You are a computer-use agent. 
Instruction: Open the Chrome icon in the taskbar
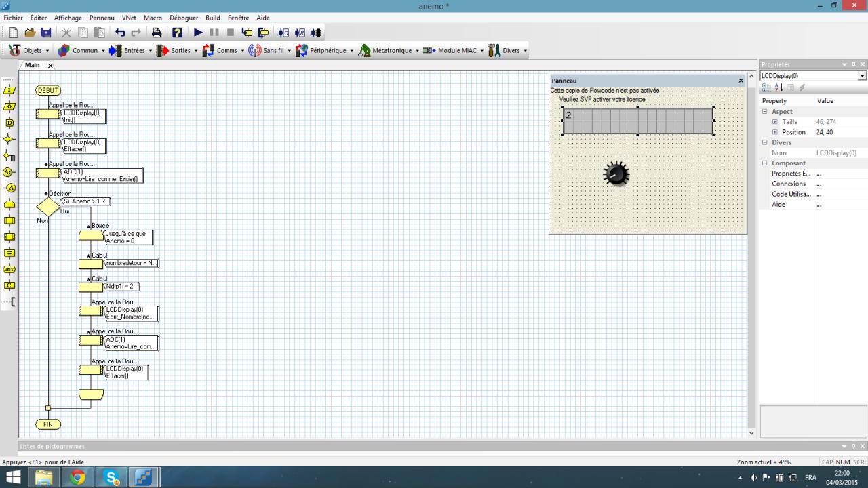click(x=77, y=477)
